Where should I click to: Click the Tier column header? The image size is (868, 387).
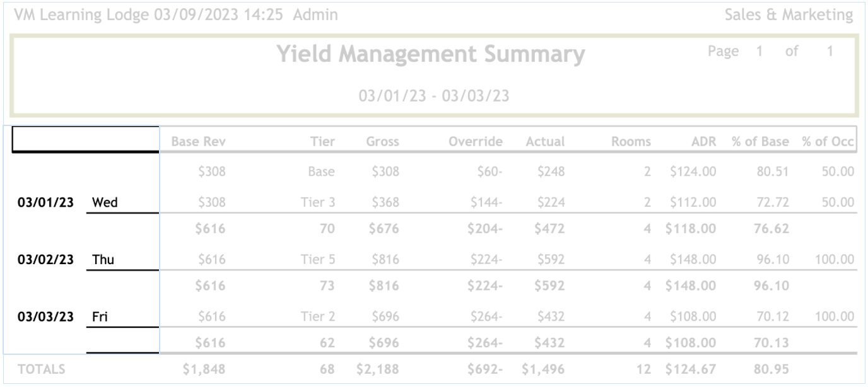(x=323, y=142)
